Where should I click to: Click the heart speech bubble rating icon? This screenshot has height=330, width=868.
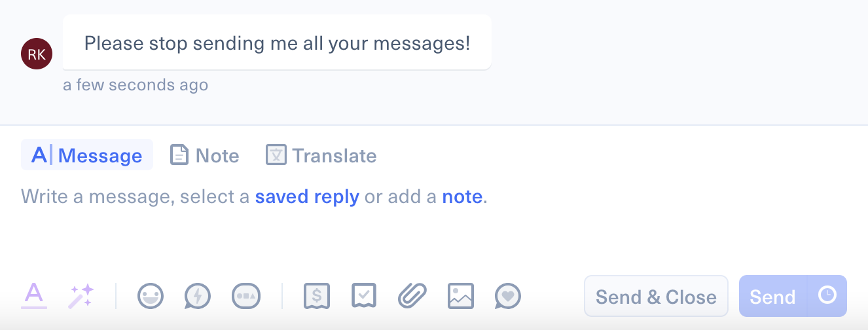508,296
